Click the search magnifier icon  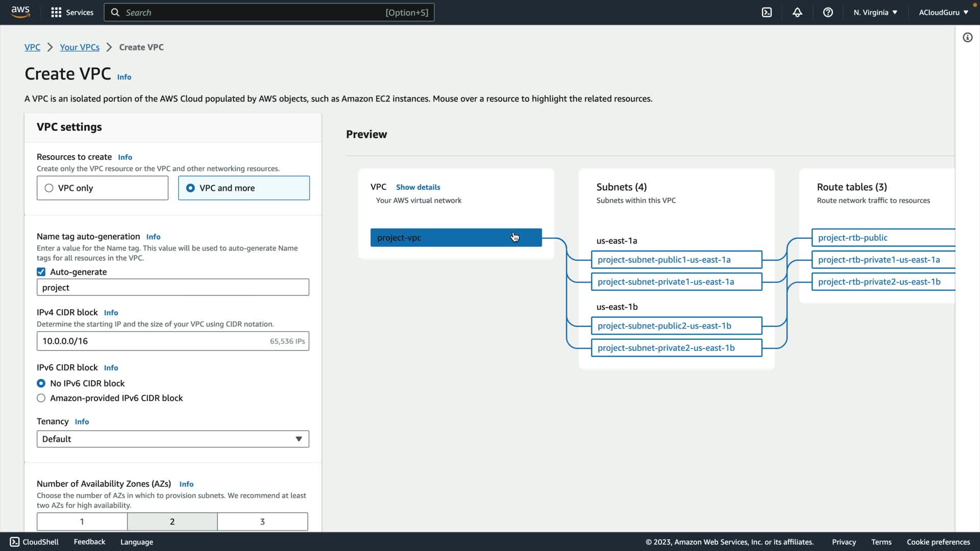(x=115, y=12)
